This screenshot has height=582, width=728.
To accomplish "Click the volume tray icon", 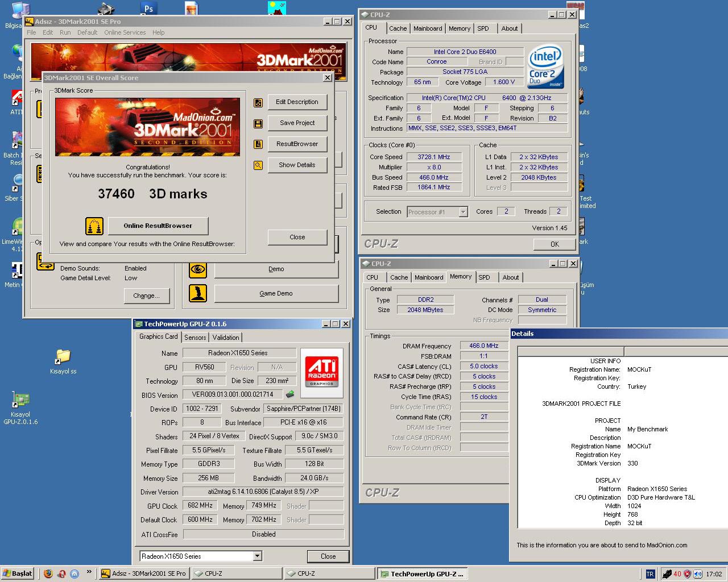I will coord(698,574).
